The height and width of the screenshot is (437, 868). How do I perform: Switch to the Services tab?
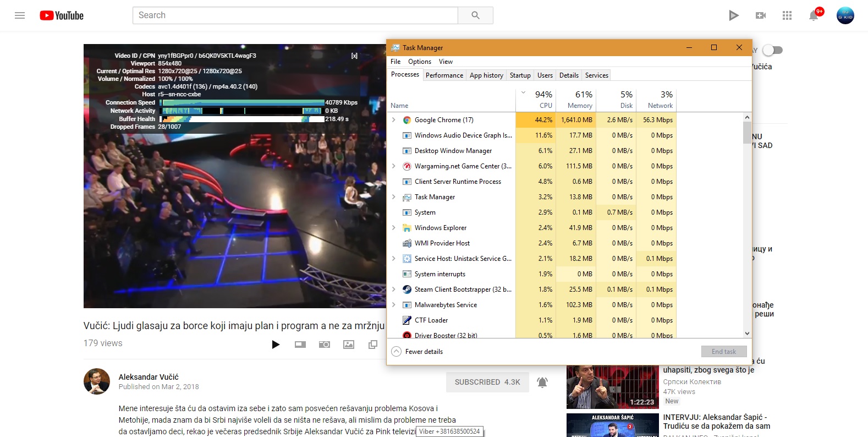[597, 75]
